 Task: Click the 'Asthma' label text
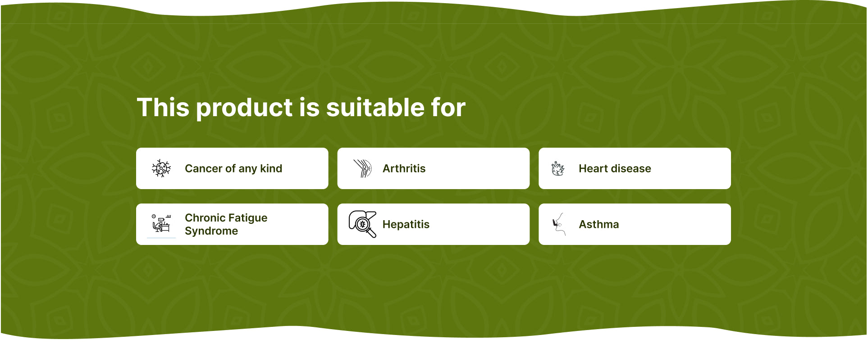click(x=598, y=224)
